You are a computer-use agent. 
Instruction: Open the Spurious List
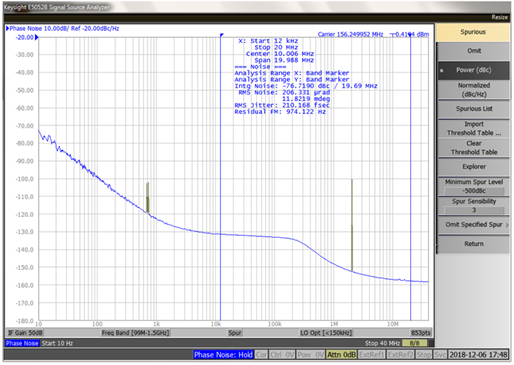click(x=474, y=109)
